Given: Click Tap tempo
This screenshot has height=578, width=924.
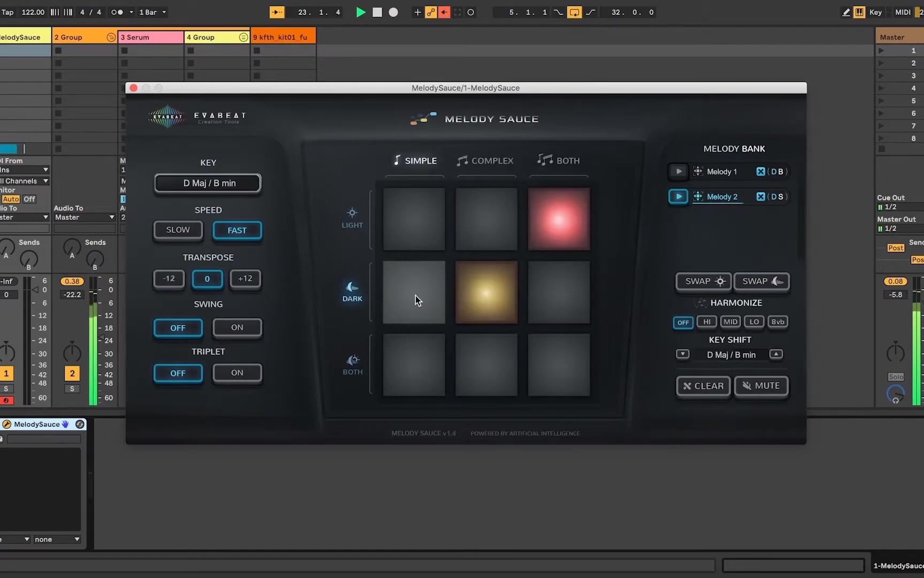Looking at the screenshot, I should coord(7,12).
